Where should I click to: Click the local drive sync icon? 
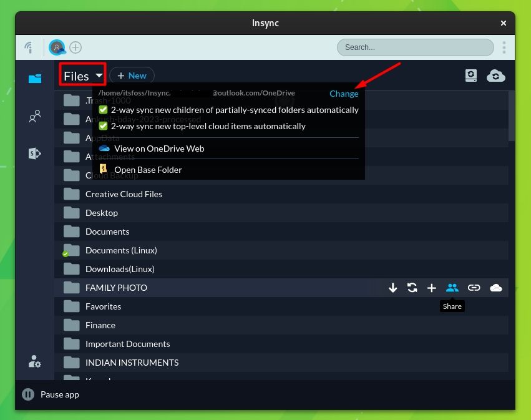[x=471, y=76]
